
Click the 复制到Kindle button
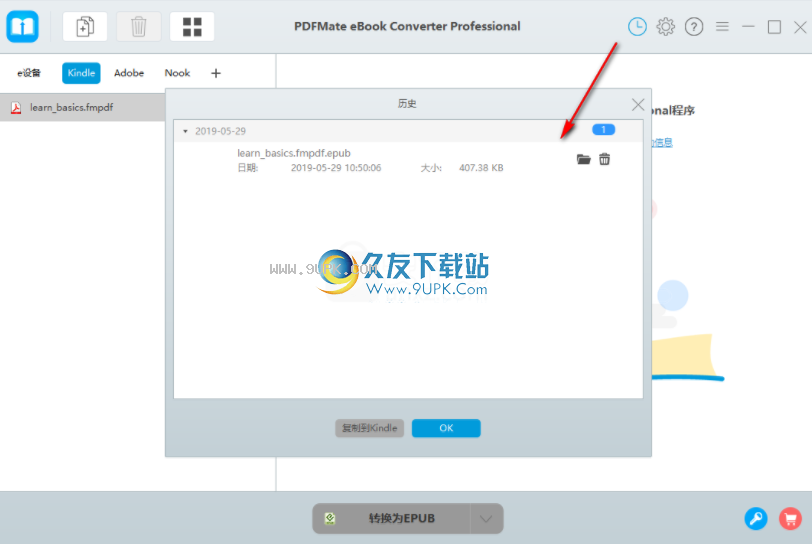point(369,428)
